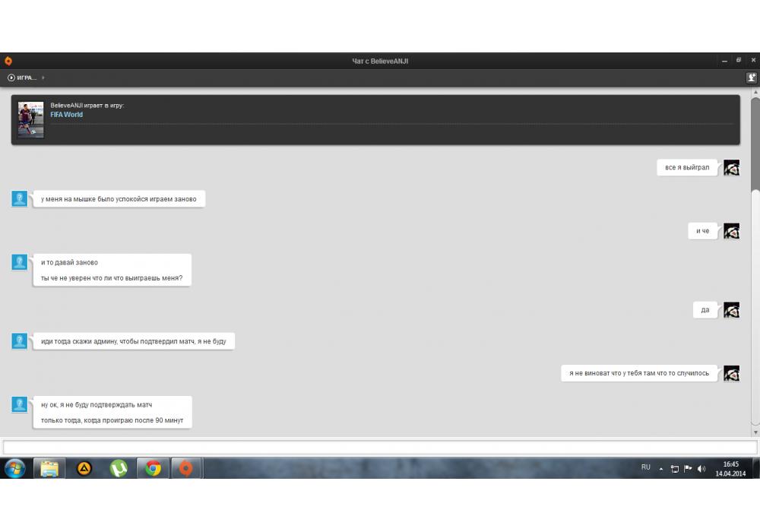760x532 pixels.
Task: Click BelieveANJI avatar beside 'ну ок, я не буду'
Action: (x=20, y=404)
